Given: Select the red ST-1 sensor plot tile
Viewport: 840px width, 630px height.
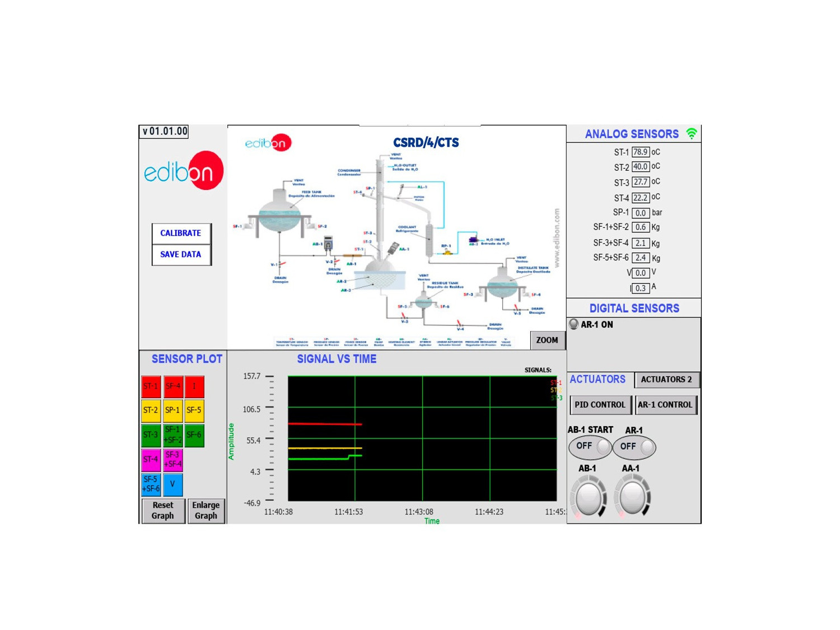Looking at the screenshot, I should click(x=151, y=386).
